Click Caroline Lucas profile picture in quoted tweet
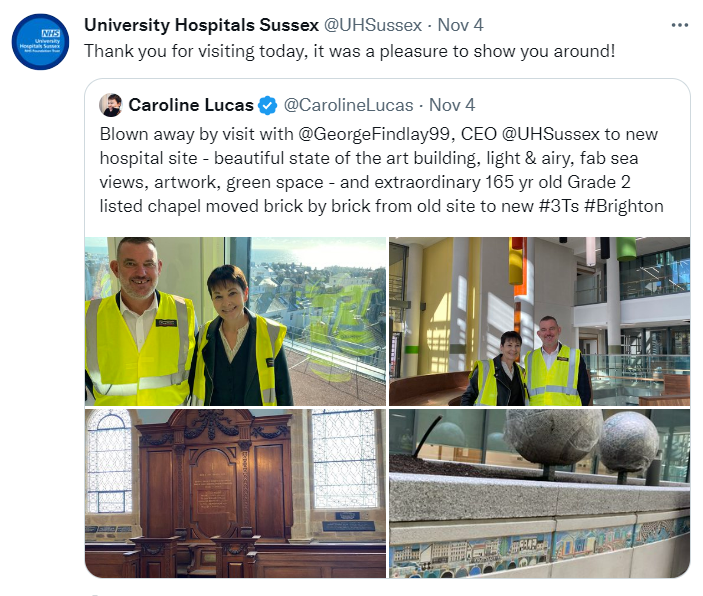 point(111,105)
